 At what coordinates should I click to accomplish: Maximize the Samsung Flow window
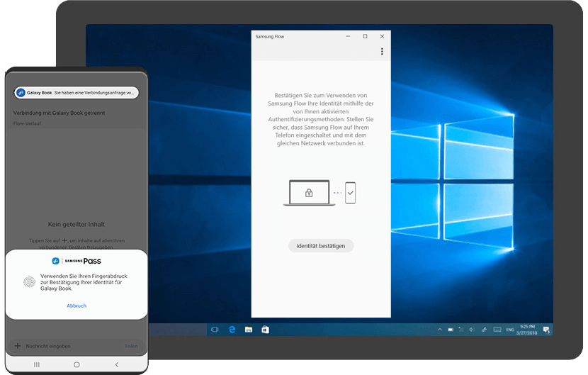click(365, 36)
